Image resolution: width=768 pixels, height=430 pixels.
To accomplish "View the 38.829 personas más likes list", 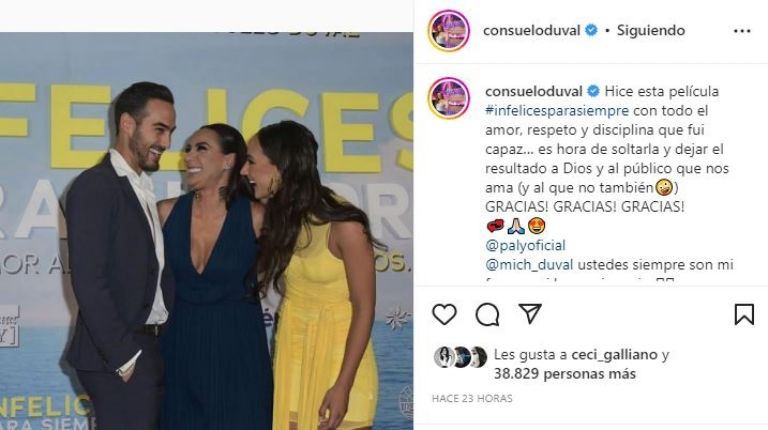I will (x=565, y=374).
